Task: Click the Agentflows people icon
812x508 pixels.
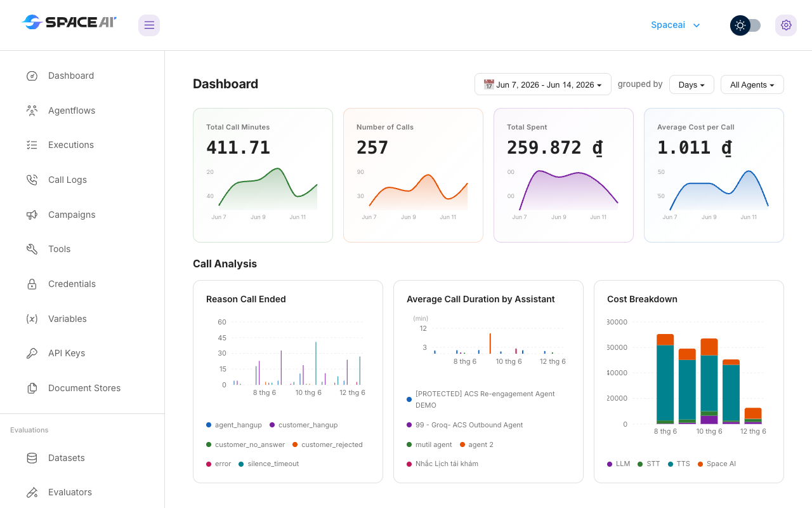Action: click(32, 110)
